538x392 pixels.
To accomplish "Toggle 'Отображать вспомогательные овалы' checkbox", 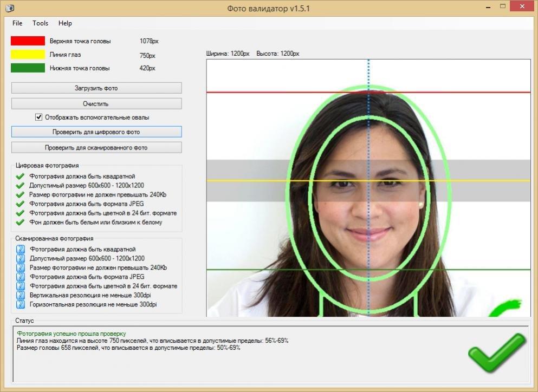I will pos(39,117).
